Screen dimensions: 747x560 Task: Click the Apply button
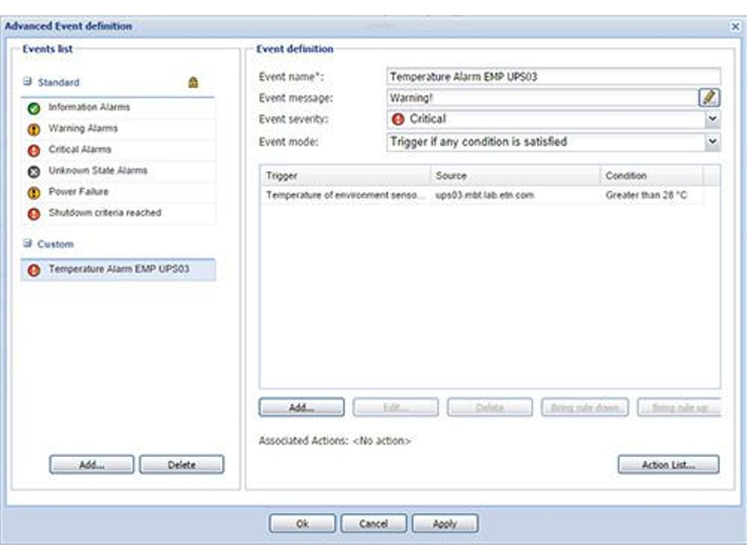click(445, 524)
